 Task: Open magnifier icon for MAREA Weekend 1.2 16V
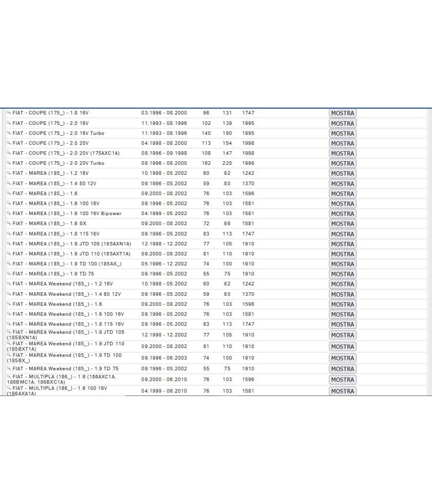9,283
